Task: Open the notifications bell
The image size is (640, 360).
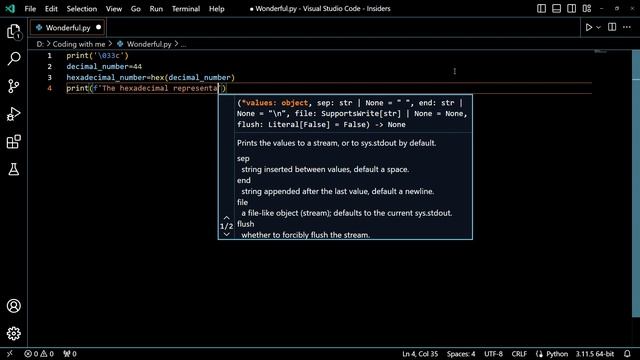Action: coord(627,354)
